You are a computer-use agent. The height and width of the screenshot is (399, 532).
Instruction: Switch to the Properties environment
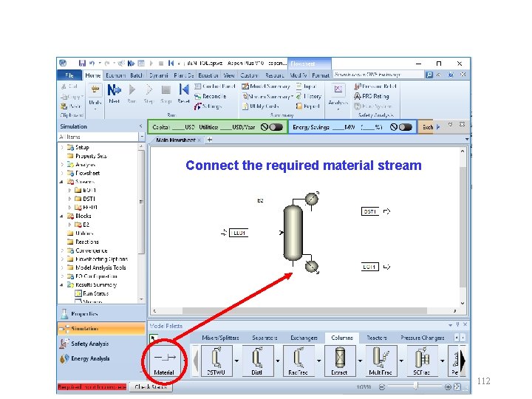[101, 314]
